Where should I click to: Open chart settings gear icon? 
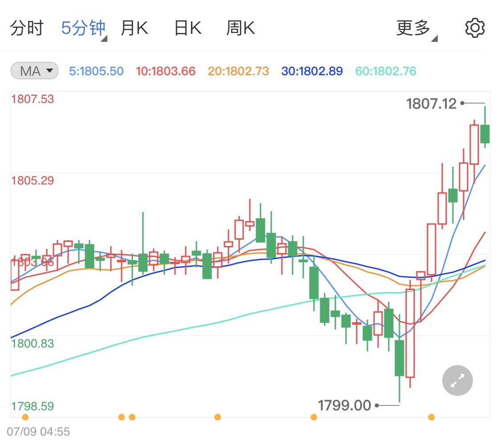[475, 28]
